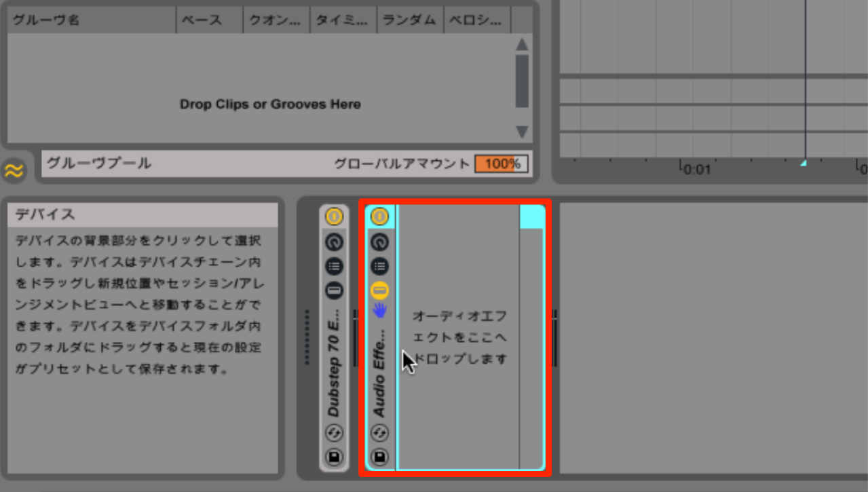Click blue hand icon on Audio Effect rack
The image size is (868, 492).
(x=379, y=311)
